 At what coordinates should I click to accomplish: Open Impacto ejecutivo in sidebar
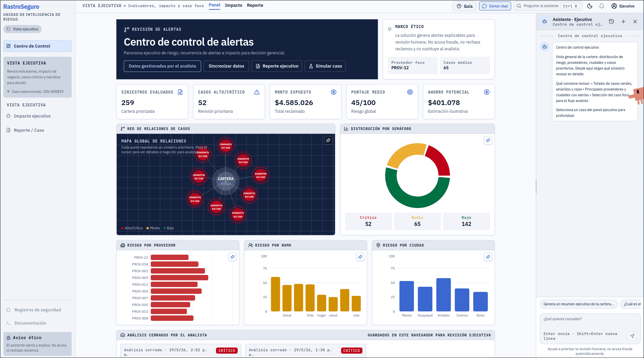(x=38, y=116)
